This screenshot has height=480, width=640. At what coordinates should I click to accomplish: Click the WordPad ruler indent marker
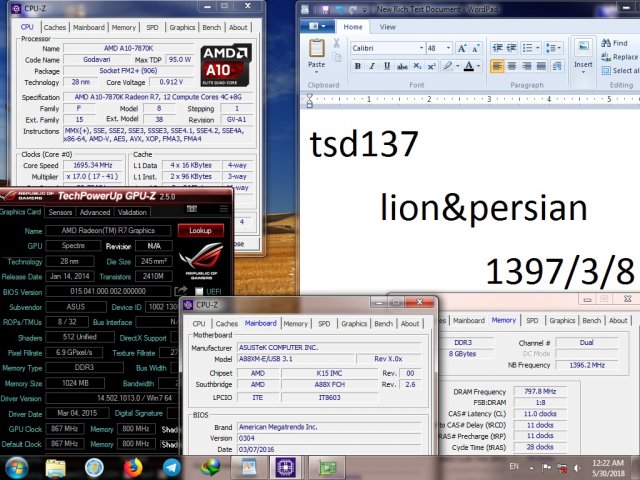[x=310, y=100]
